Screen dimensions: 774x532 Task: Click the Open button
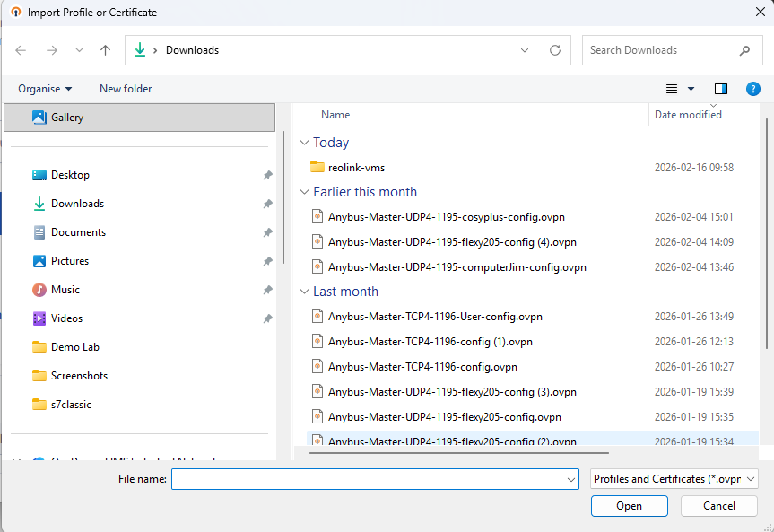point(629,506)
